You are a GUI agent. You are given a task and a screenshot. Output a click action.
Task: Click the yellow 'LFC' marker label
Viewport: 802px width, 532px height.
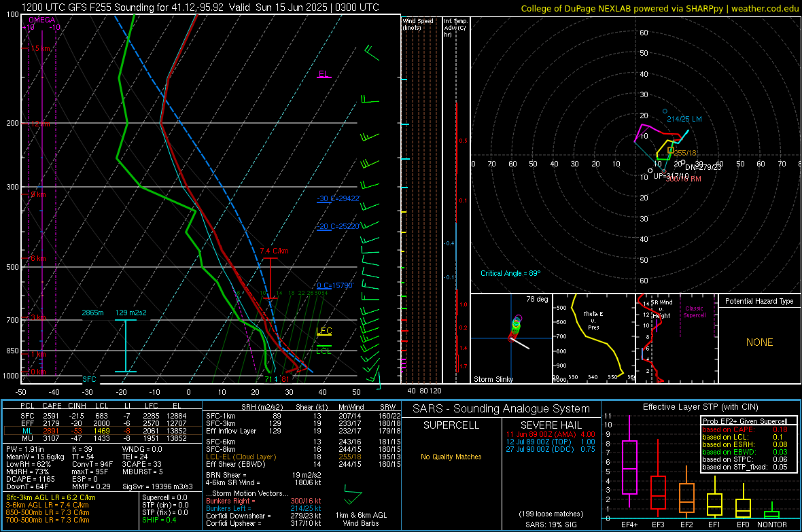pos(324,331)
